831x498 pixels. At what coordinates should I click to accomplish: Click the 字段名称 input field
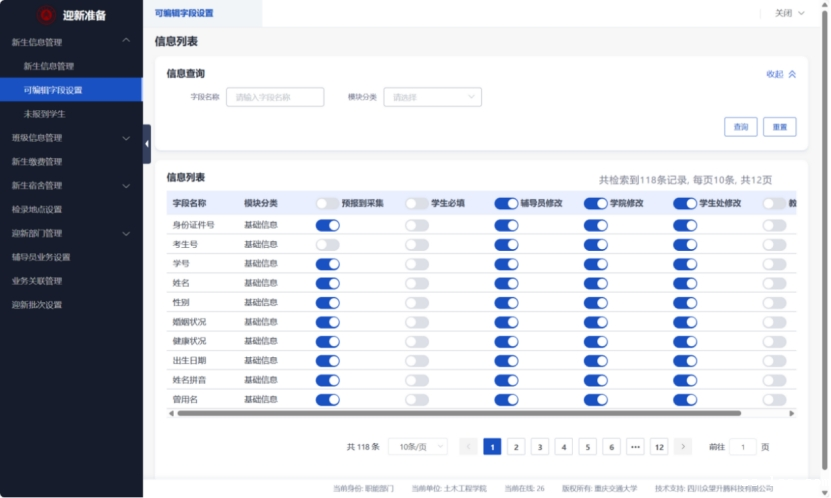tap(275, 97)
